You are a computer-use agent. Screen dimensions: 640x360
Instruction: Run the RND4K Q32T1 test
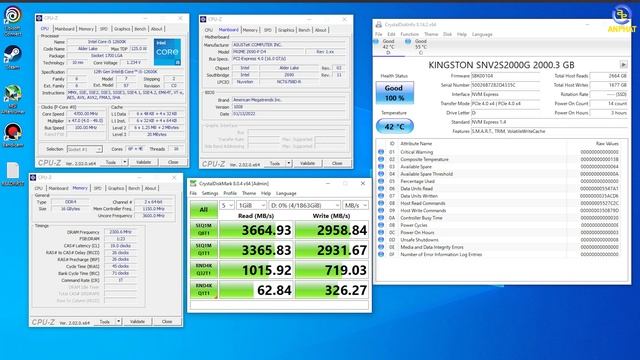203,270
